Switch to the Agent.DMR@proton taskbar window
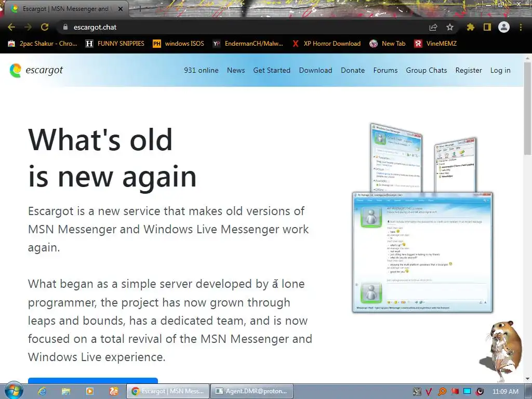Viewport: 532px width, 399px height. [x=252, y=391]
